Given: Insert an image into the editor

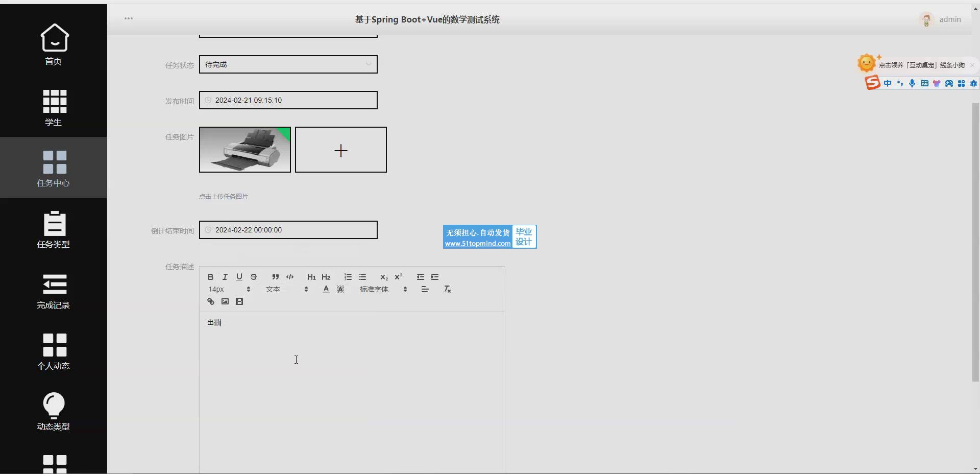Looking at the screenshot, I should [225, 301].
